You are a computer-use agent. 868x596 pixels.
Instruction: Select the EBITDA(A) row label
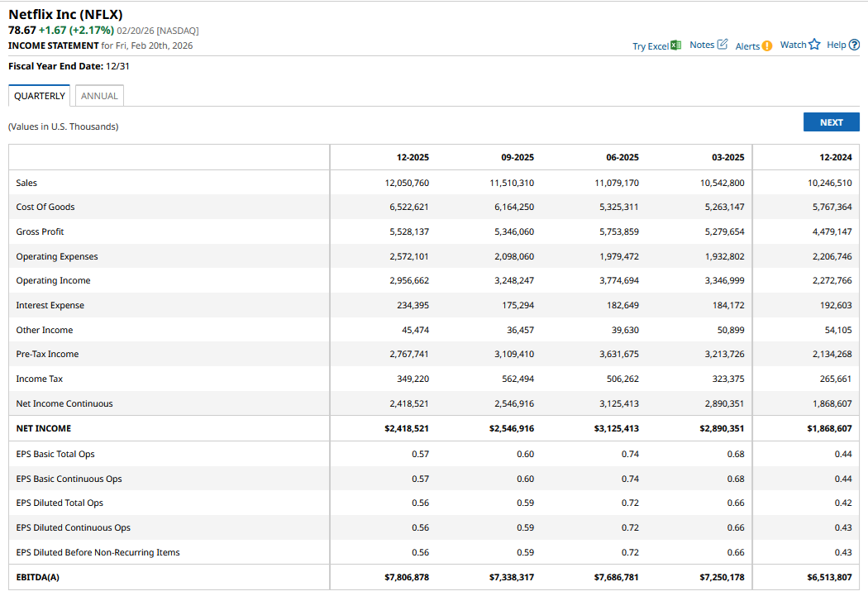click(x=38, y=577)
